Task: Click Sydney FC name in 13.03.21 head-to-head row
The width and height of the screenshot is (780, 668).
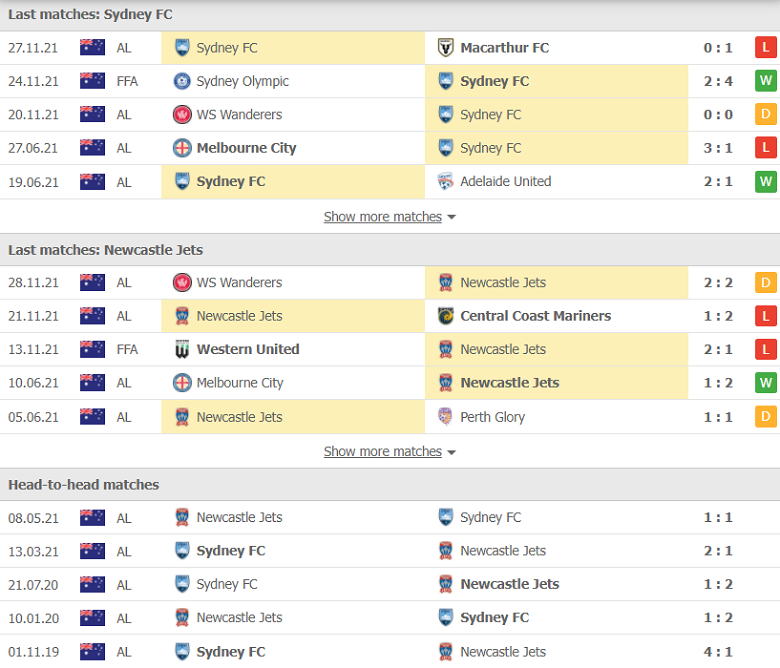Action: coord(231,551)
